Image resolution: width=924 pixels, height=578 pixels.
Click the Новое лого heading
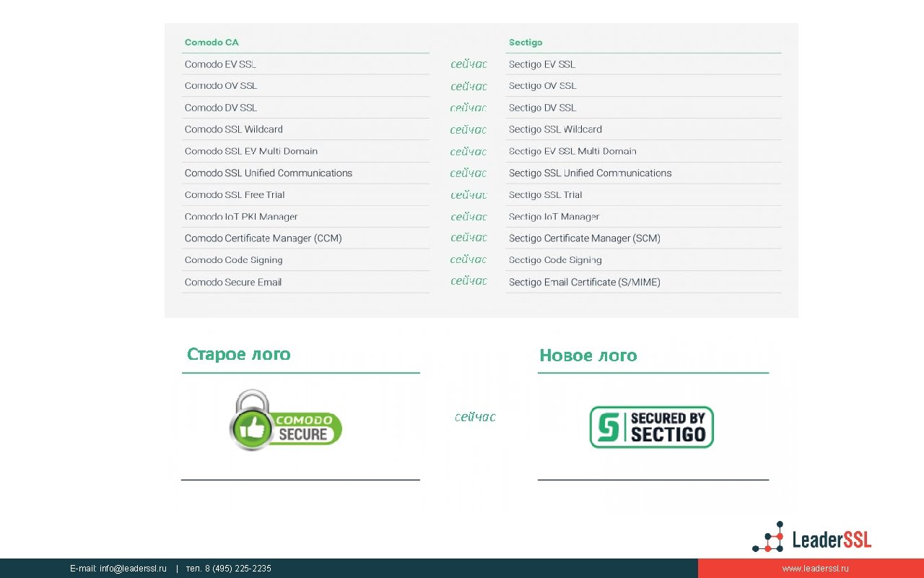tap(588, 355)
